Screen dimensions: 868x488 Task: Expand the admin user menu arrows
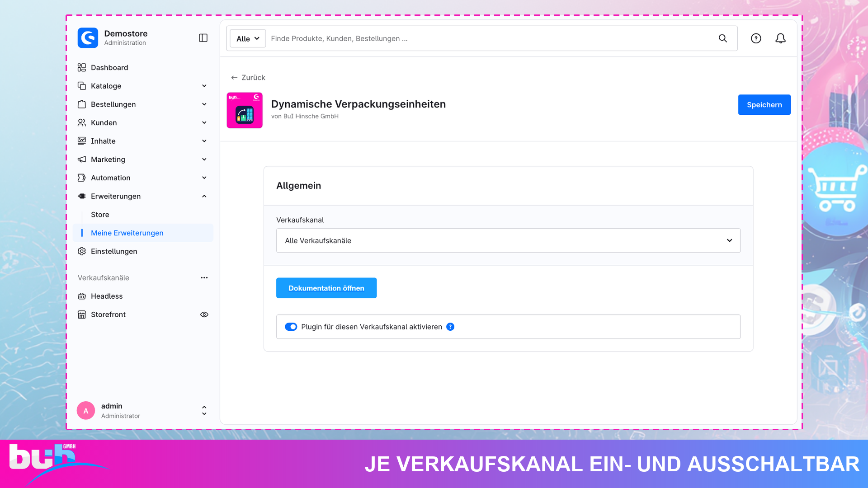point(204,410)
